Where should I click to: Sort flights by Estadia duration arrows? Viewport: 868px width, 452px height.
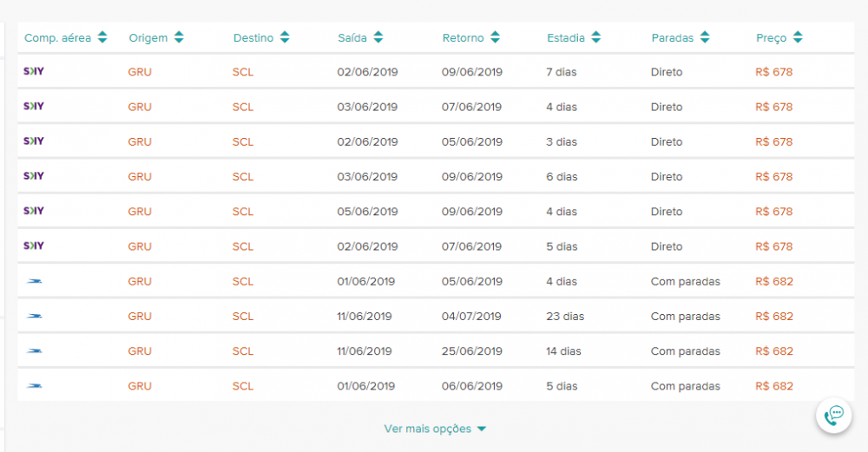pyautogui.click(x=595, y=37)
